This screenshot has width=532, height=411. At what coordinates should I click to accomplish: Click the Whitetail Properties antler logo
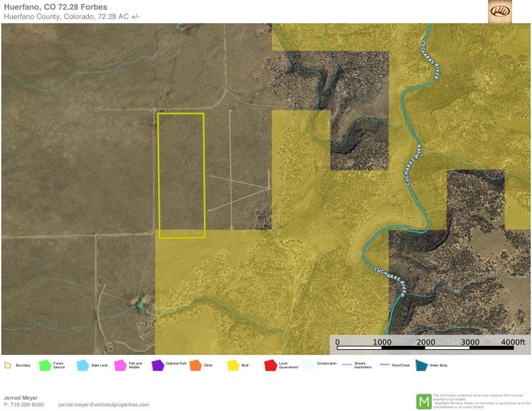coord(501,12)
